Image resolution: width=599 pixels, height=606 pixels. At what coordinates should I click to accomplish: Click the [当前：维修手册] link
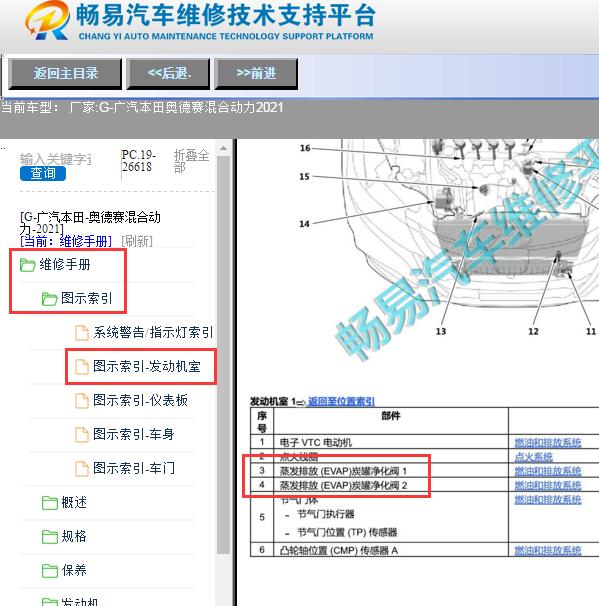(x=66, y=241)
